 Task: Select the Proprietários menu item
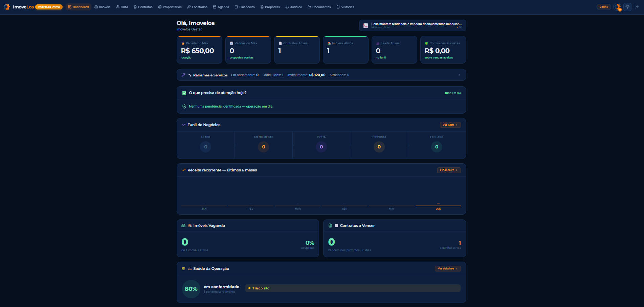click(170, 7)
